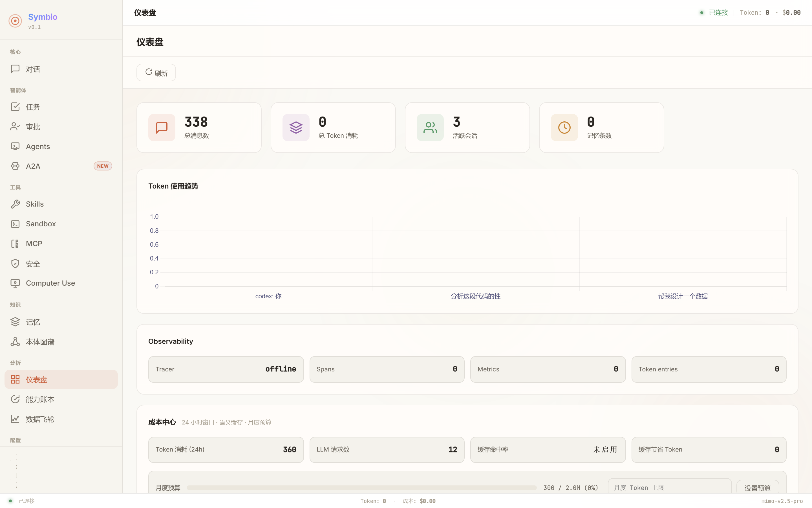Screen dimensions: 812x508
Task: Go to 能力账本 menu item
Action: 61,399
